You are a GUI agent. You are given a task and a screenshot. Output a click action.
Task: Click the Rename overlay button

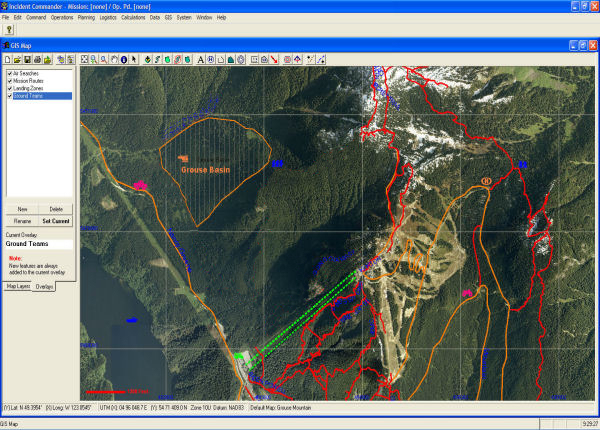click(22, 221)
